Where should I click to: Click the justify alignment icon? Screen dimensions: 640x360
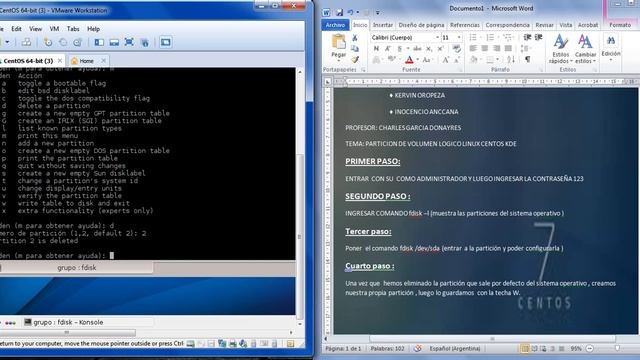click(x=508, y=49)
